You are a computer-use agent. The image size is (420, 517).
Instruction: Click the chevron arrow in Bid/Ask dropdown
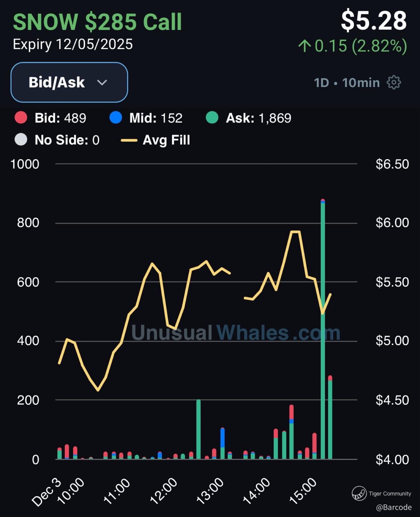tap(102, 83)
